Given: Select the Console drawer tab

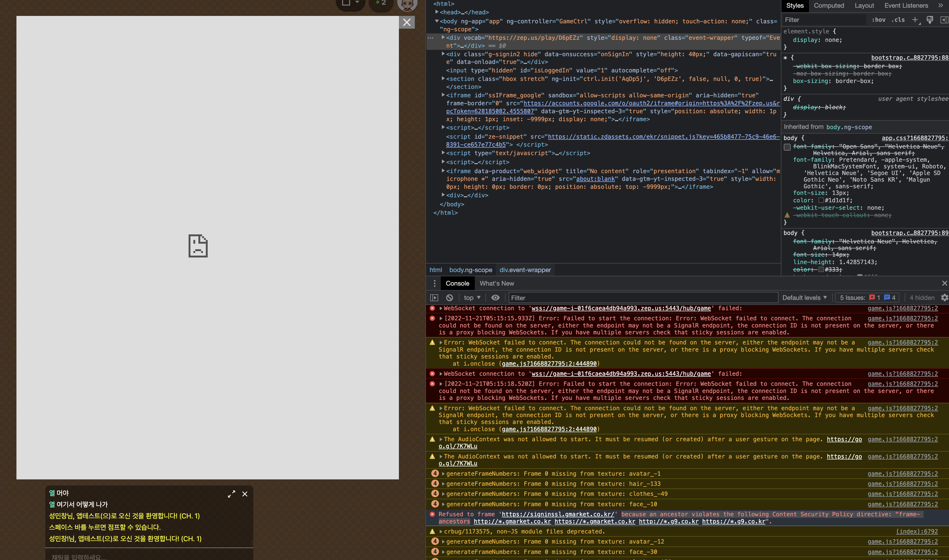Looking at the screenshot, I should click(457, 283).
